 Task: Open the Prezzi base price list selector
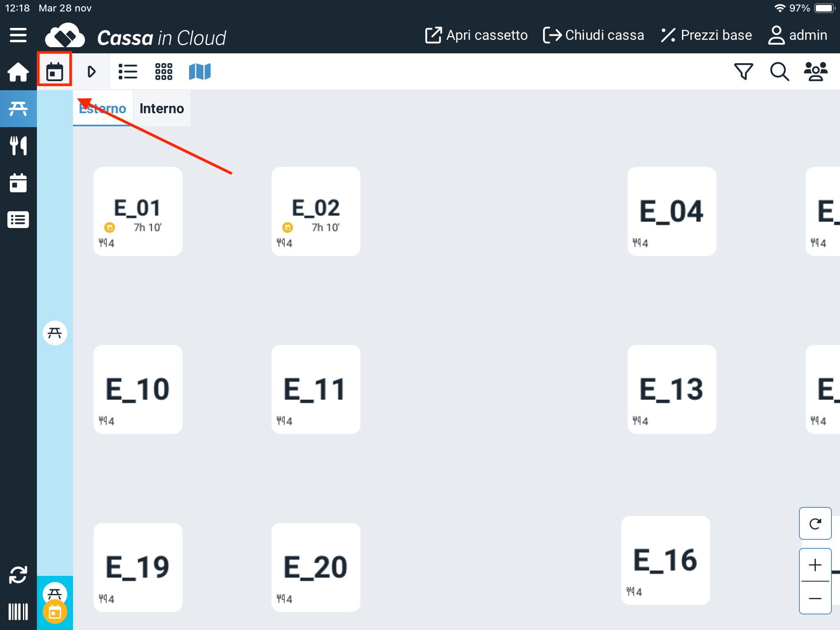pyautogui.click(x=706, y=35)
